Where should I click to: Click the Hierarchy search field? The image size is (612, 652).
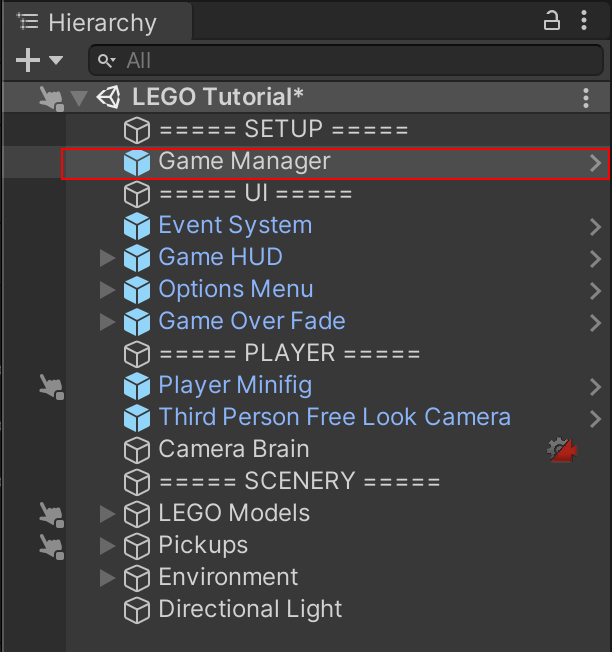point(345,61)
